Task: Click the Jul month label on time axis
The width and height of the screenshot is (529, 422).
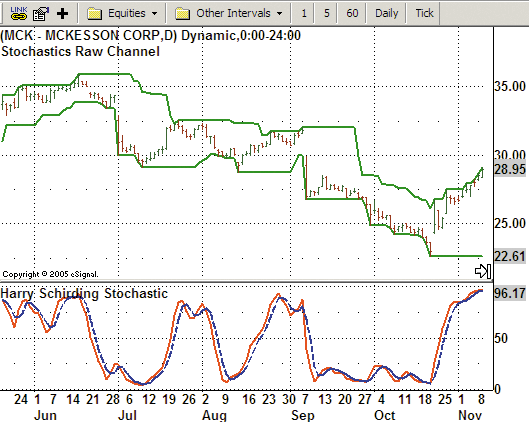Action: [x=128, y=415]
